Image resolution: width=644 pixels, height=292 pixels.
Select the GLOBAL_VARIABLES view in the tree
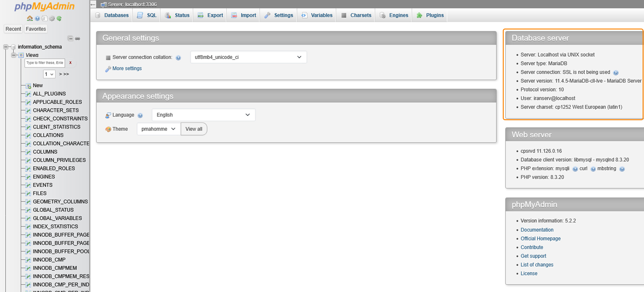click(x=57, y=218)
